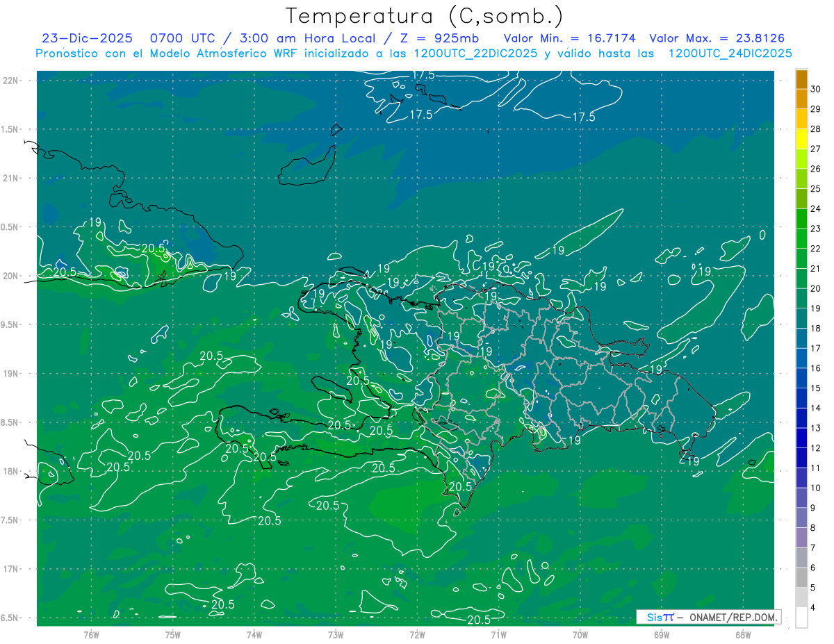Click the brown top segment of color bar
834x644 pixels.
pyautogui.click(x=801, y=79)
